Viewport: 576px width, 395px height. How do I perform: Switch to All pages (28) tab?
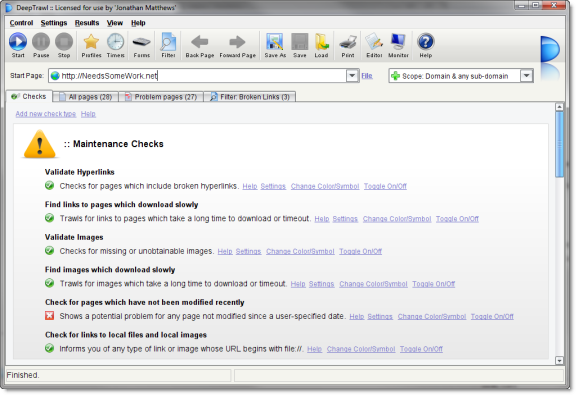(x=86, y=97)
